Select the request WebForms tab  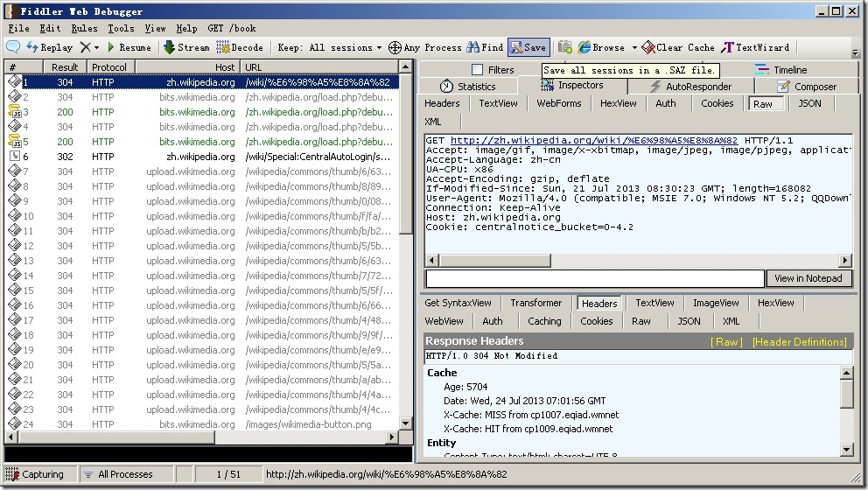559,103
